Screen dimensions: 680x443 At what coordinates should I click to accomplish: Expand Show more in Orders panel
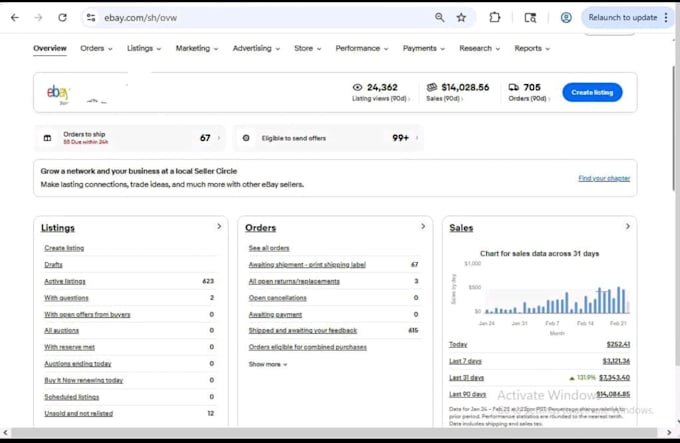(268, 364)
